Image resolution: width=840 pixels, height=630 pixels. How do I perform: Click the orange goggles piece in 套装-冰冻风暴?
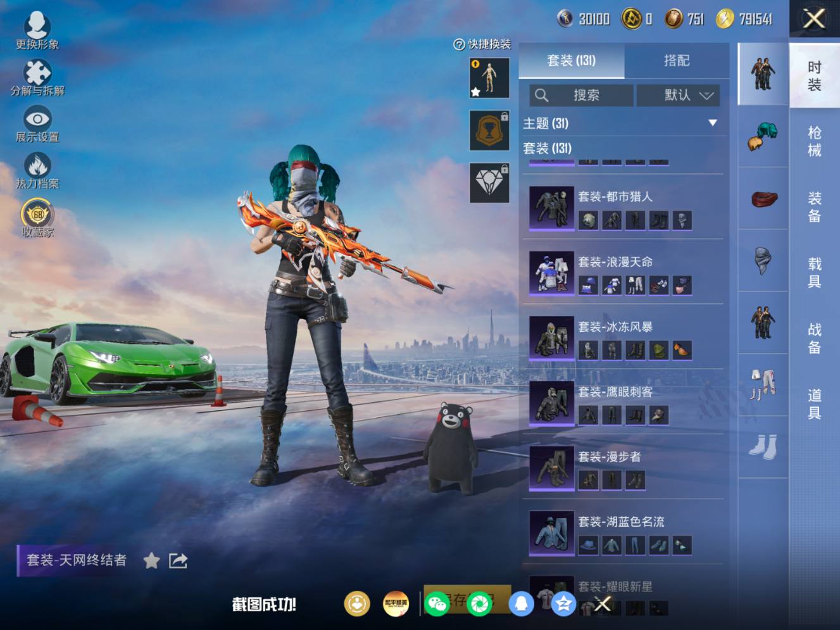click(x=682, y=350)
